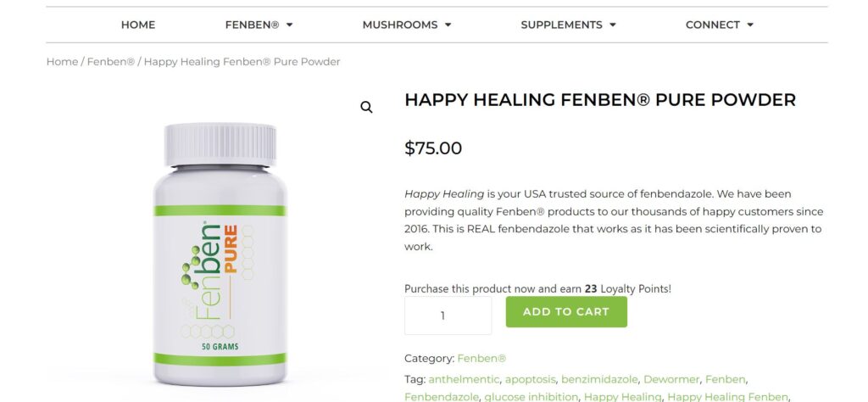Expand the Mushrooms menu dropdown arrow
The width and height of the screenshot is (868, 402).
[x=448, y=25]
